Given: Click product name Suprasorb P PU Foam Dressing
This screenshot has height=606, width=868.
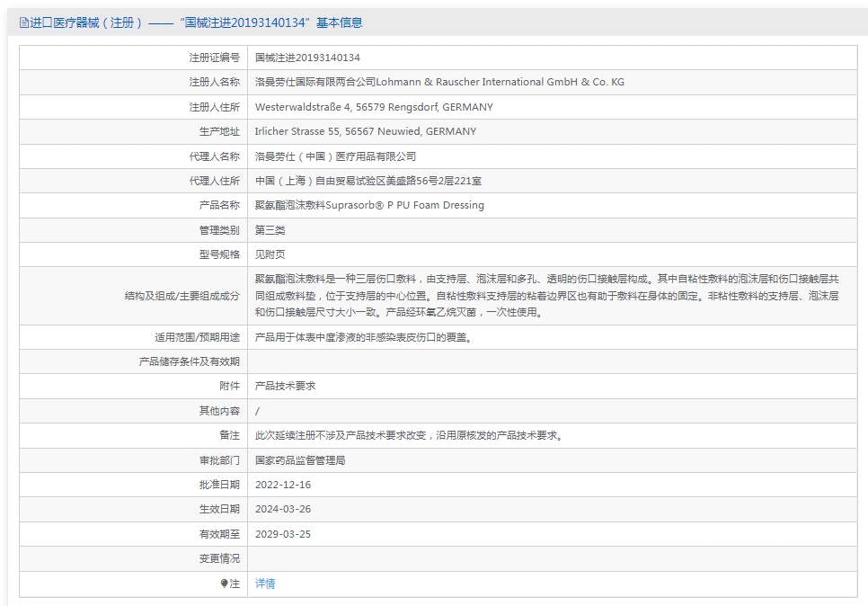Looking at the screenshot, I should point(369,205).
